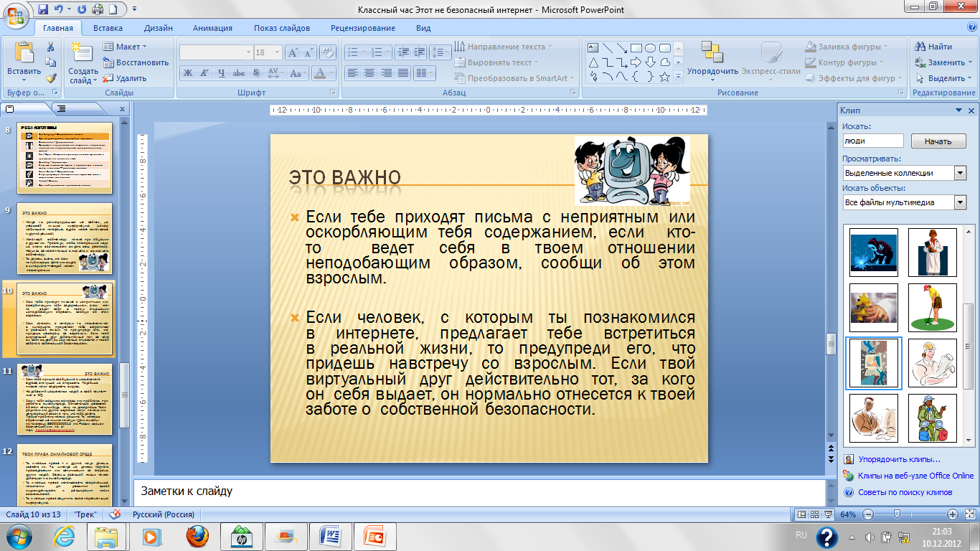Screen dimensions: 980x551
Task: Toggle strikethrough abc formatting
Action: pos(240,72)
